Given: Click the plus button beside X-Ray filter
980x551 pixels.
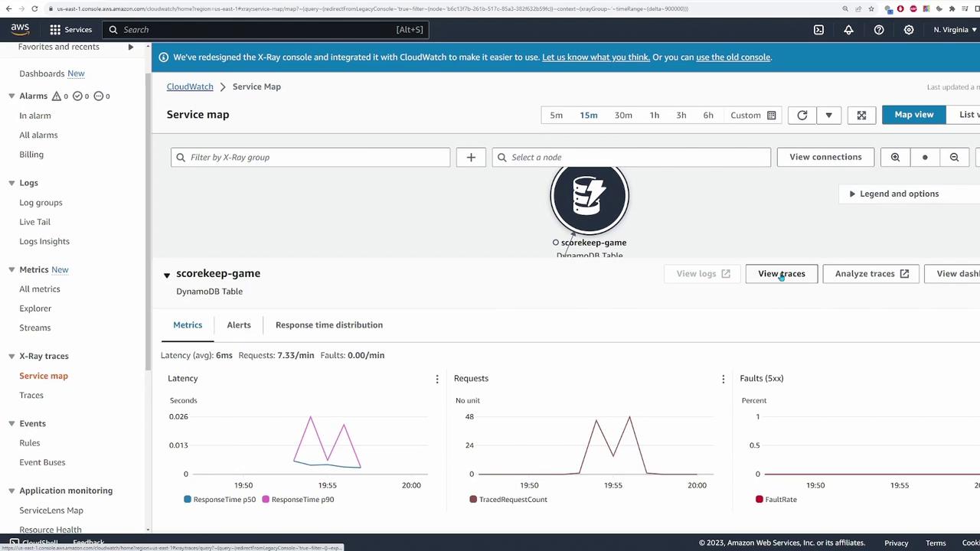Looking at the screenshot, I should coord(471,157).
